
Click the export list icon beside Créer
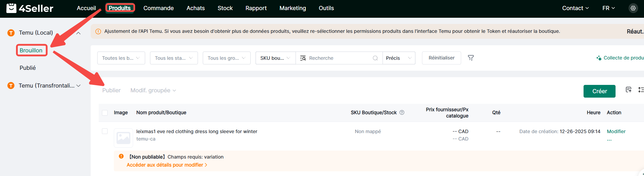pyautogui.click(x=628, y=90)
